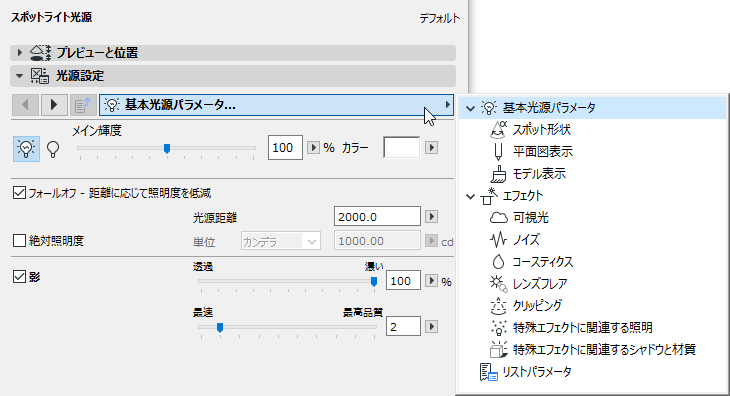
Task: Click the モデル表示 brush icon
Action: pyautogui.click(x=498, y=174)
